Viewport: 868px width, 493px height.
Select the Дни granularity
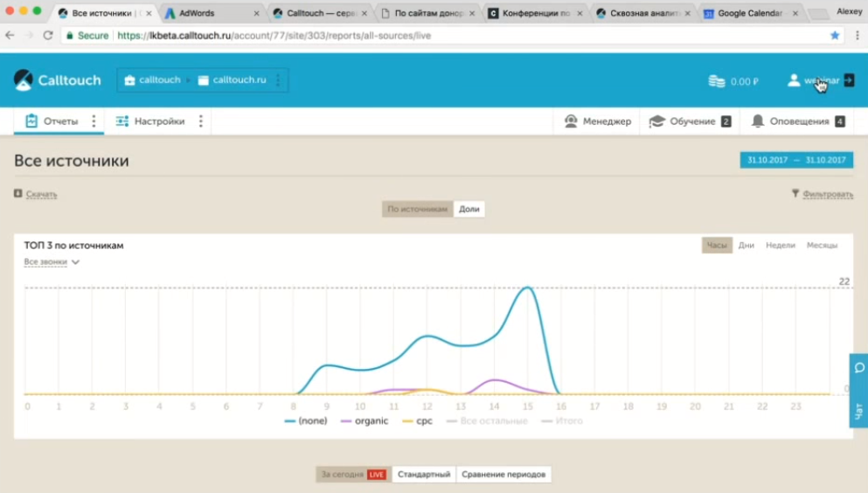746,245
